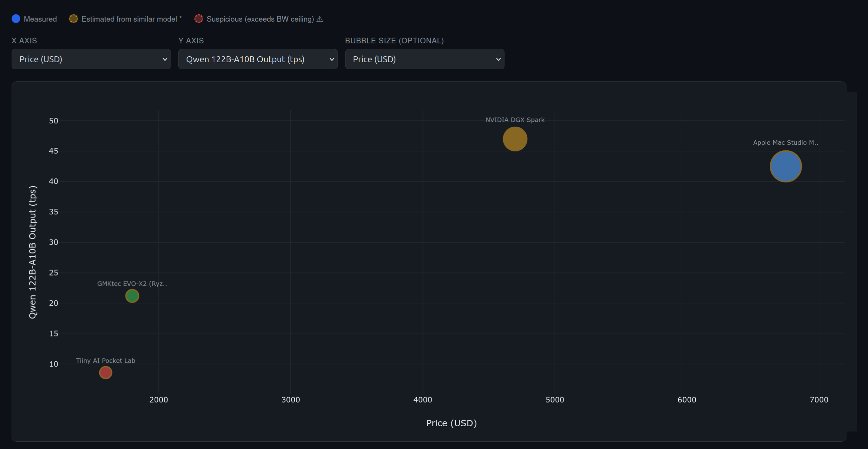Click the NVIDIA DGX Spark bubble
868x449 pixels.
point(515,139)
